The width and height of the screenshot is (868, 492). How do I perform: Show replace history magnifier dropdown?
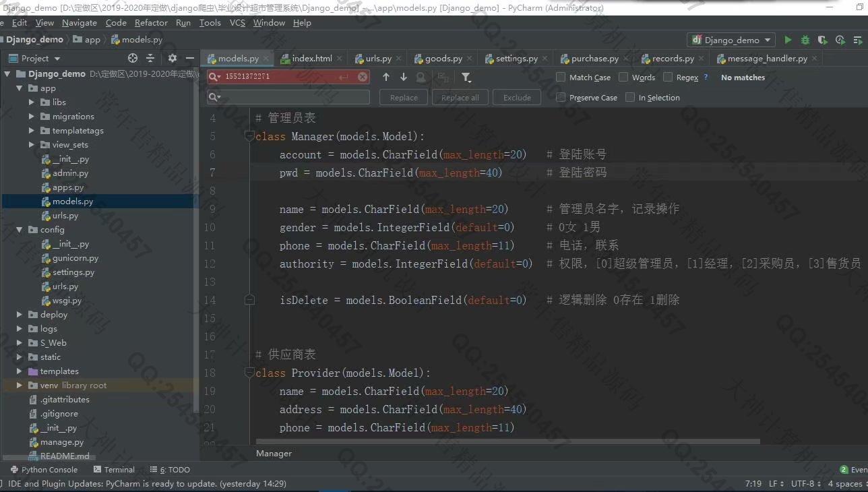click(x=215, y=97)
